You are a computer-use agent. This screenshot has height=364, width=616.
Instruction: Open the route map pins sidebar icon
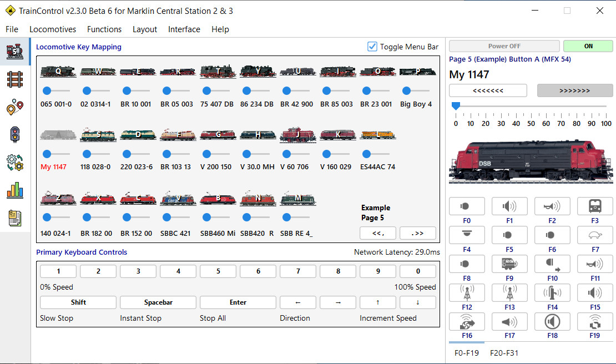pos(15,107)
